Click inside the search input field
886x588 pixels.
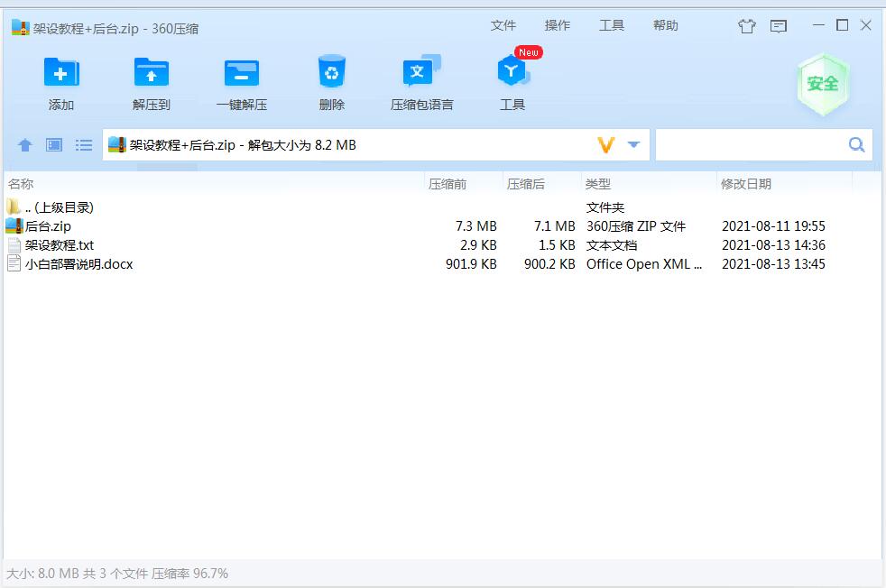[x=751, y=145]
